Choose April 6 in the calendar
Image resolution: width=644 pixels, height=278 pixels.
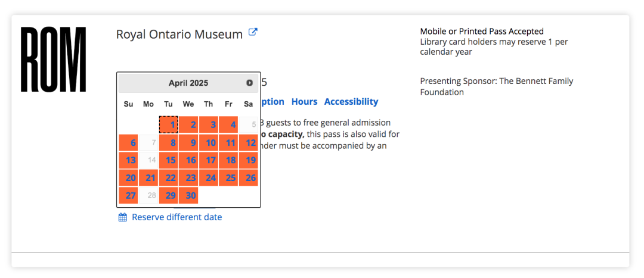tap(129, 143)
